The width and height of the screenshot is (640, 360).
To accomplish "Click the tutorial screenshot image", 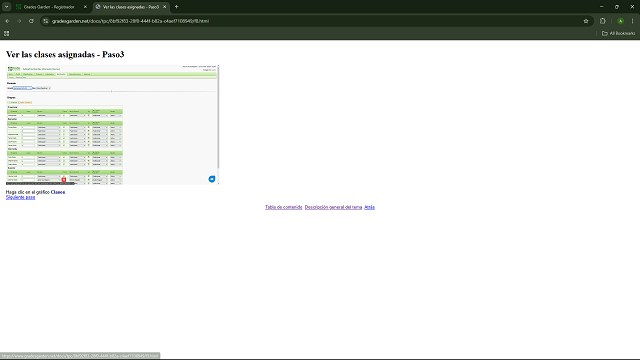I will point(113,124).
